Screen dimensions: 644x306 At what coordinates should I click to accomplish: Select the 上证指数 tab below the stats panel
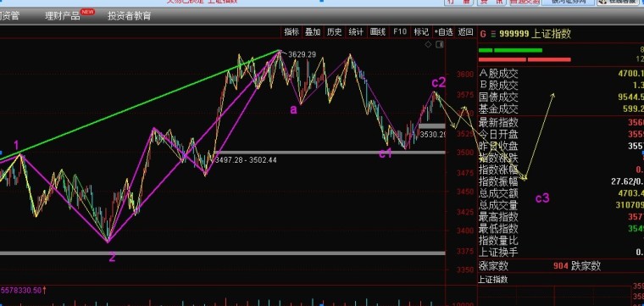click(493, 280)
